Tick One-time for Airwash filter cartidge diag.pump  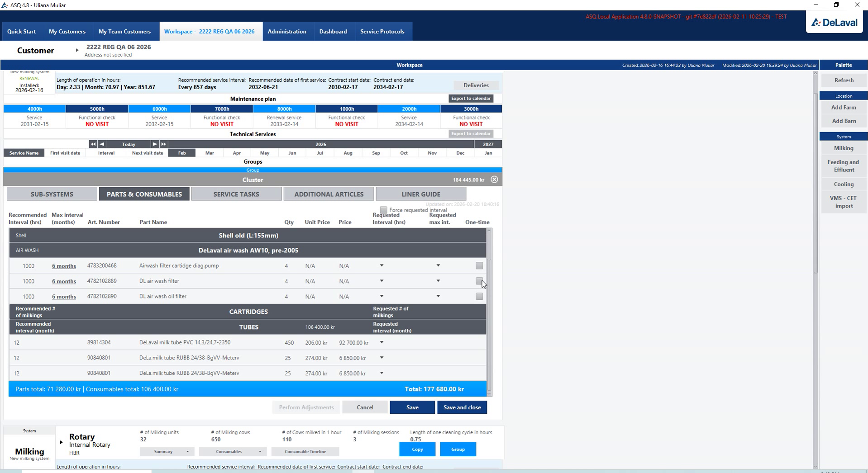pos(479,266)
